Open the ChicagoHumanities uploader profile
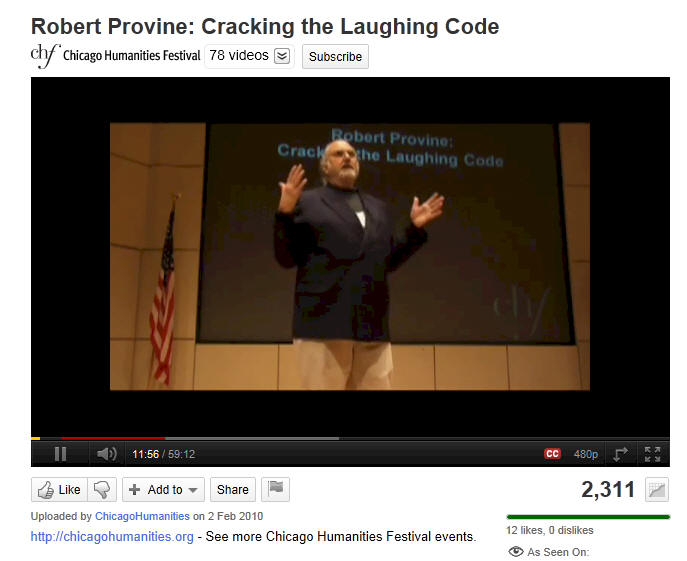The width and height of the screenshot is (687, 561). click(x=142, y=516)
